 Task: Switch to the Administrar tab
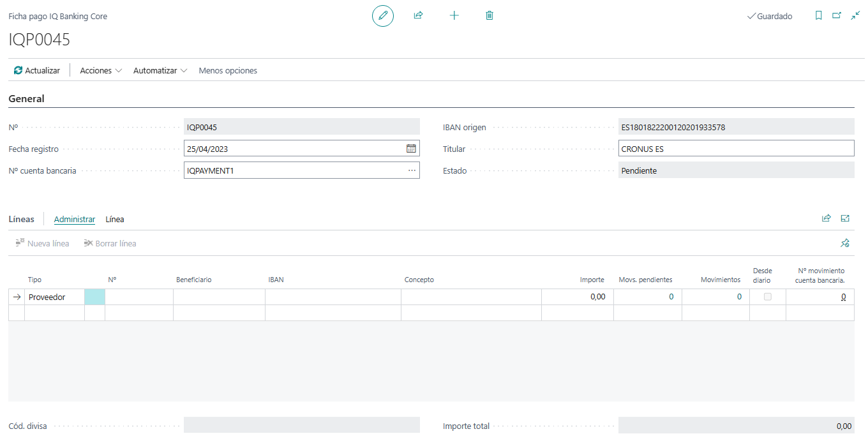tap(75, 219)
